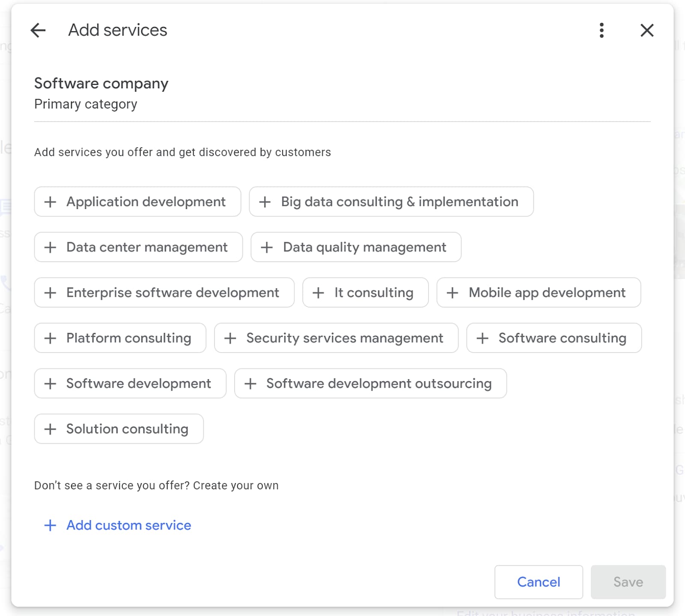
Task: Add Mobile app development service
Action: coord(538,293)
